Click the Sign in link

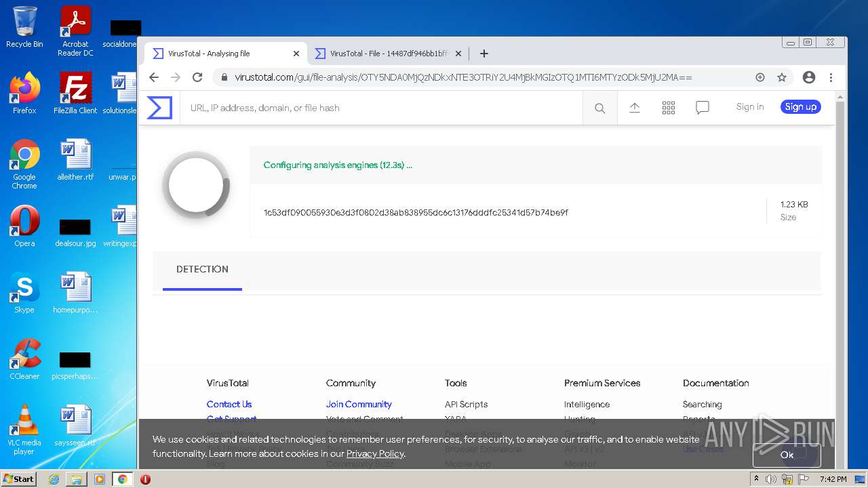click(750, 107)
